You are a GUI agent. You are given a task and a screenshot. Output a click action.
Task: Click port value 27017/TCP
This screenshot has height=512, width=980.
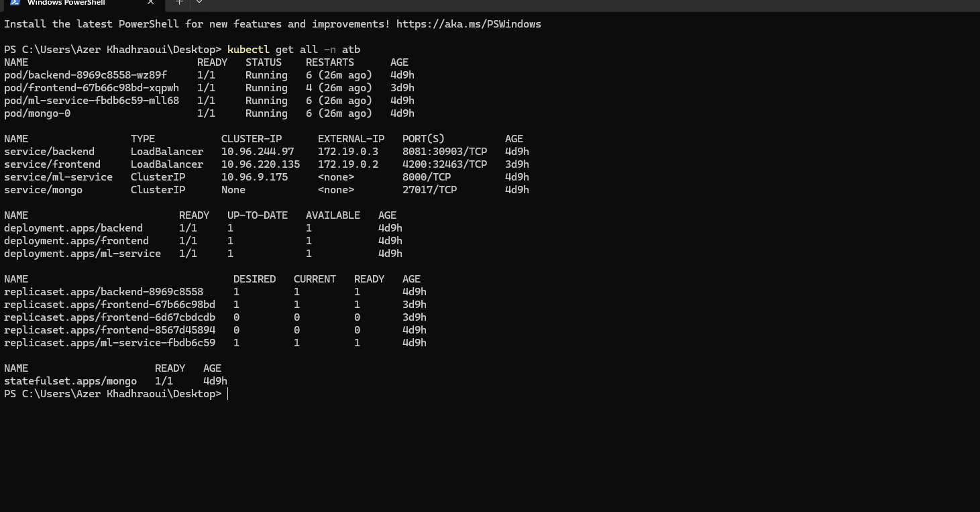(x=429, y=190)
